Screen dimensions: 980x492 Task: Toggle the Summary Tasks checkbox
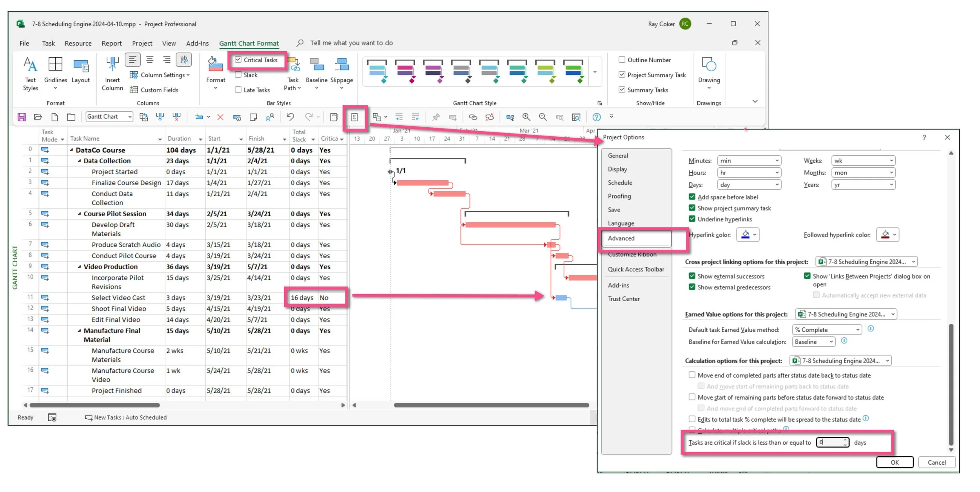pyautogui.click(x=622, y=90)
